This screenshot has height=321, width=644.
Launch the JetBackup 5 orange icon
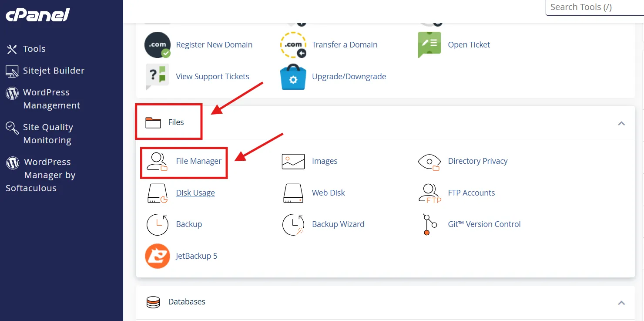click(157, 256)
